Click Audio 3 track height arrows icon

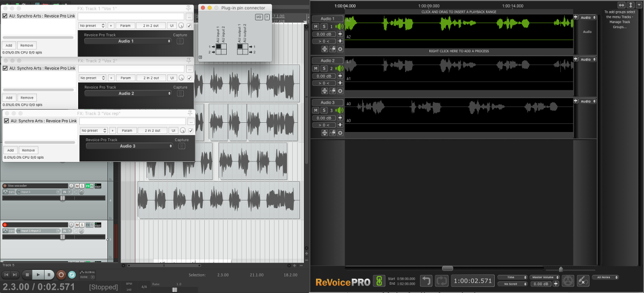[324, 133]
